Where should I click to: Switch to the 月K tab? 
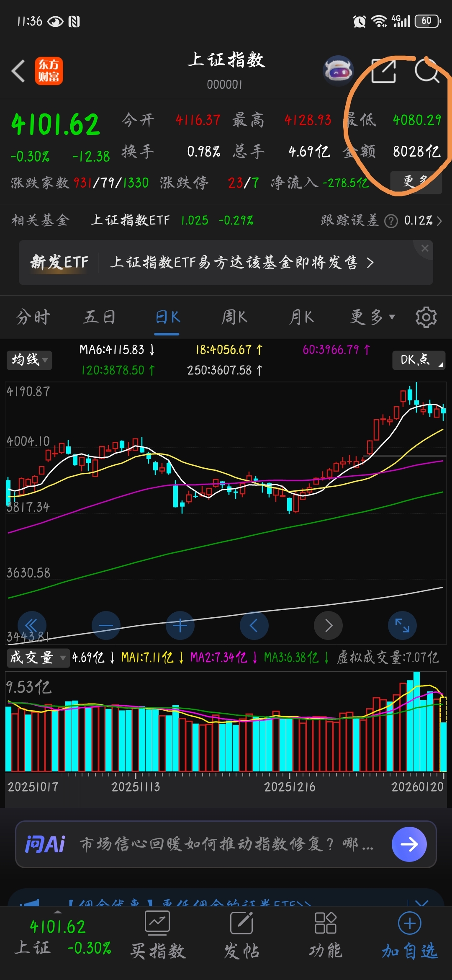(301, 317)
